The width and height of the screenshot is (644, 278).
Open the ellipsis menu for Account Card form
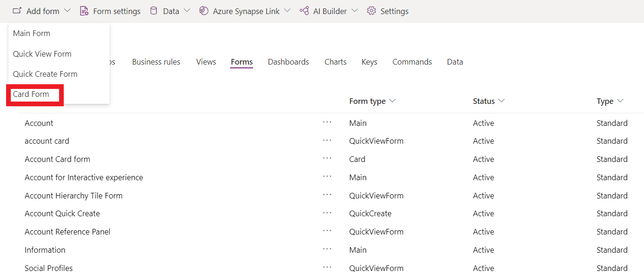[x=327, y=159]
